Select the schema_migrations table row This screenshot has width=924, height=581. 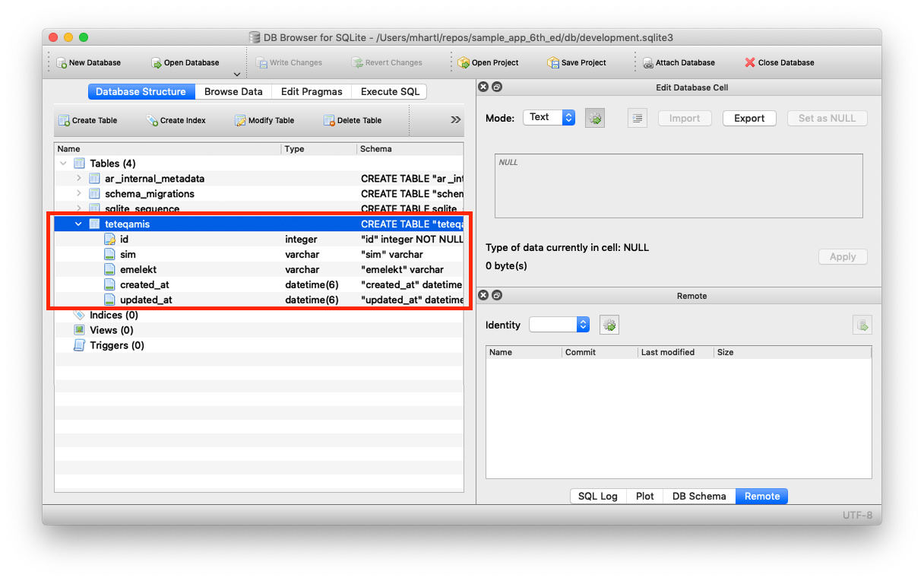tap(259, 194)
